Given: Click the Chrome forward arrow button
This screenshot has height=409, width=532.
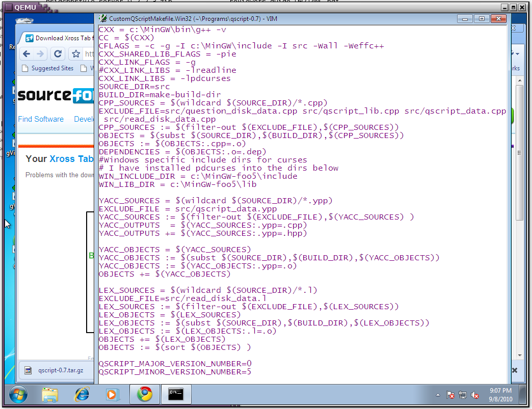Looking at the screenshot, I should click(x=41, y=53).
